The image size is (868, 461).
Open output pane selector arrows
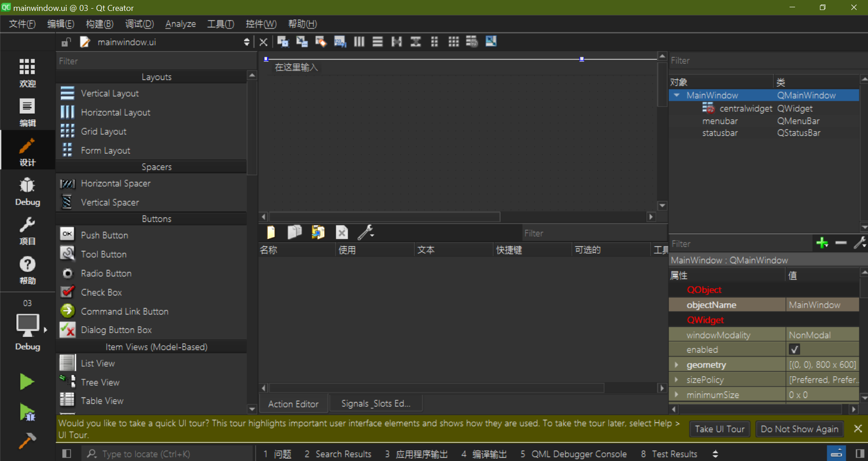(715, 454)
